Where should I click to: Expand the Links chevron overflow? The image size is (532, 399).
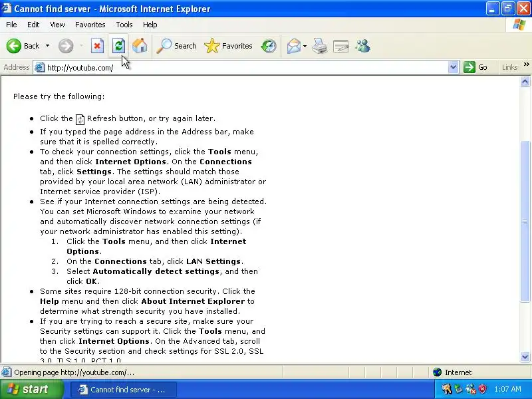[x=526, y=64]
